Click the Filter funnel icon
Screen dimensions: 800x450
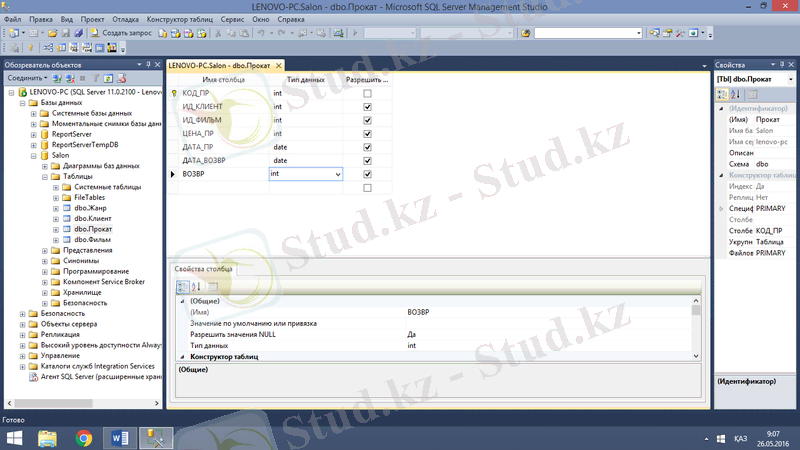(x=95, y=79)
